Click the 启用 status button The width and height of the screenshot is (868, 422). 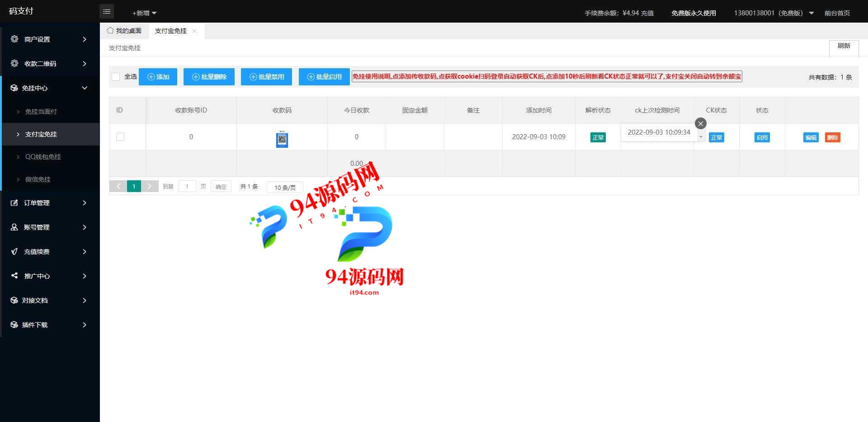(x=762, y=137)
